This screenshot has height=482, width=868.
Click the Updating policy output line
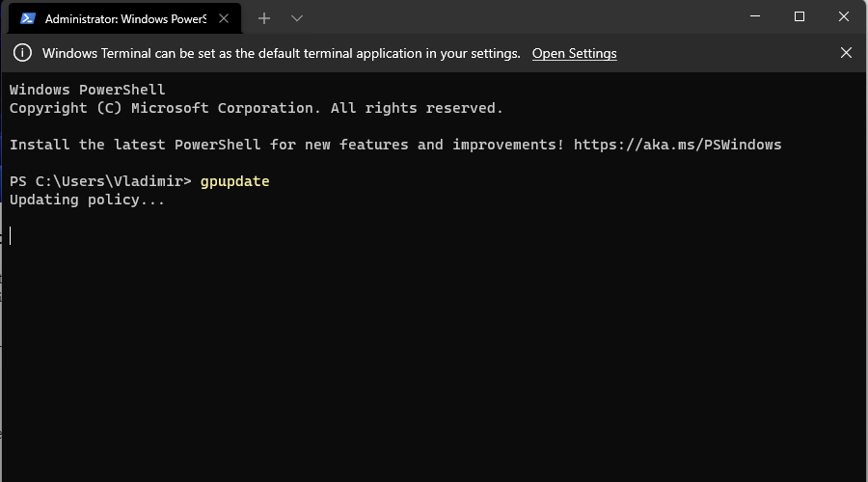coord(87,200)
